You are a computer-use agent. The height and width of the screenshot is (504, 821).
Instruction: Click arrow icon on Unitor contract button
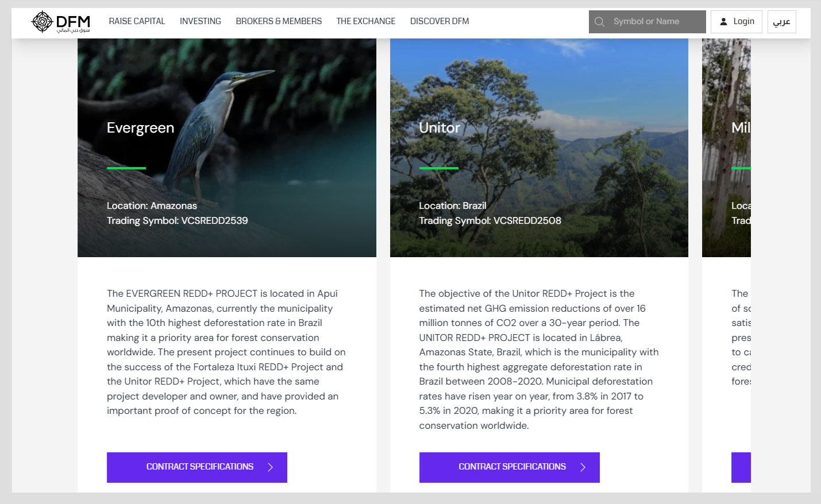point(583,467)
